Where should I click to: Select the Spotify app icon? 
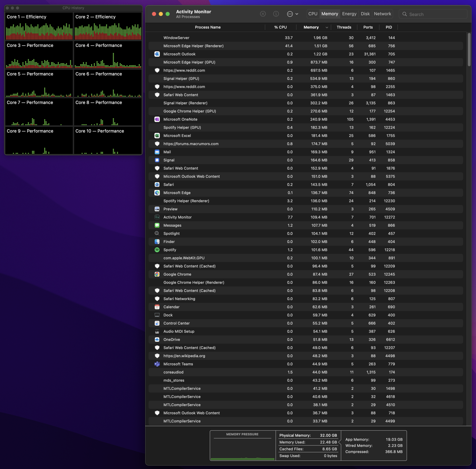coord(157,250)
